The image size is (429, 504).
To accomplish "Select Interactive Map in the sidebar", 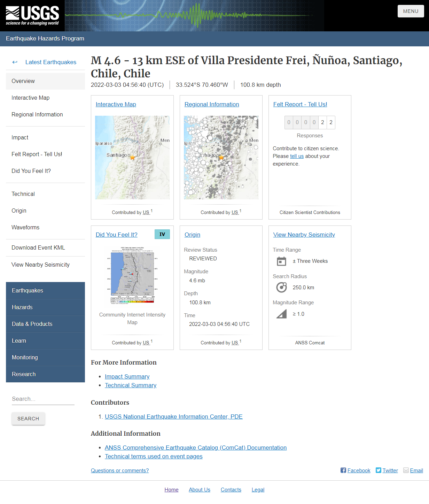I will [45, 98].
